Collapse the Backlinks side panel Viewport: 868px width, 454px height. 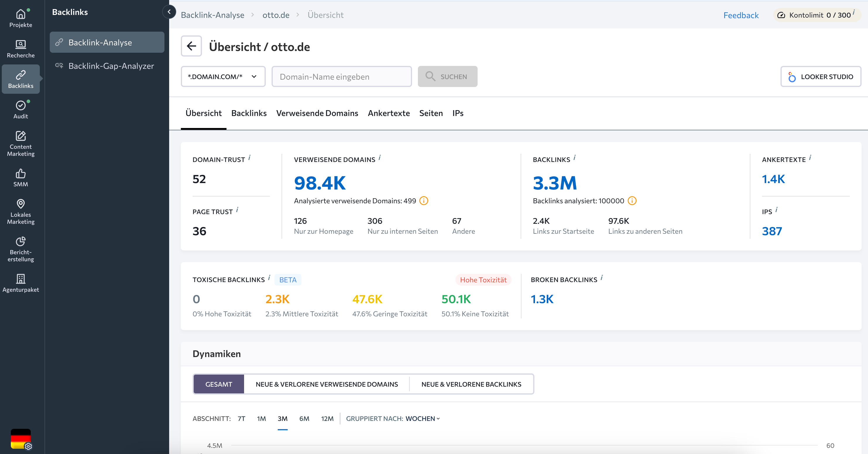coord(169,12)
